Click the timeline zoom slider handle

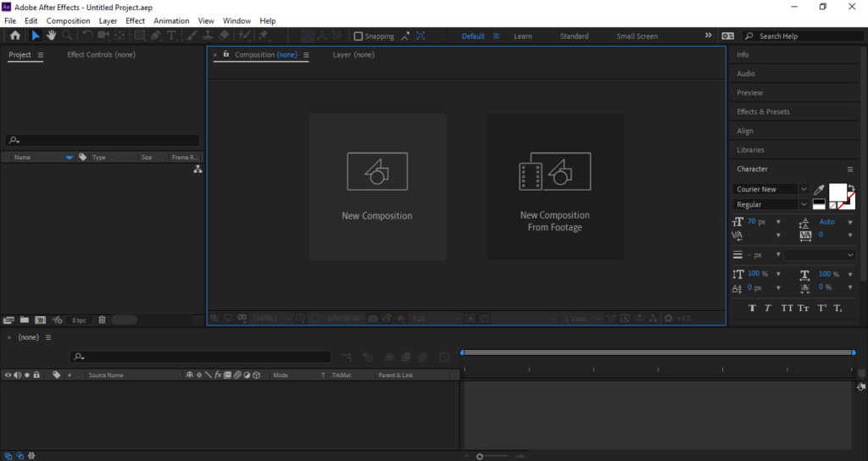coord(480,457)
